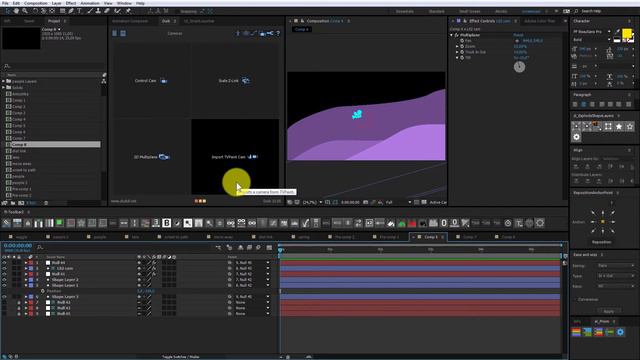The width and height of the screenshot is (640, 360).
Task: Select the Zoom magnifier tool
Action: pos(25,11)
